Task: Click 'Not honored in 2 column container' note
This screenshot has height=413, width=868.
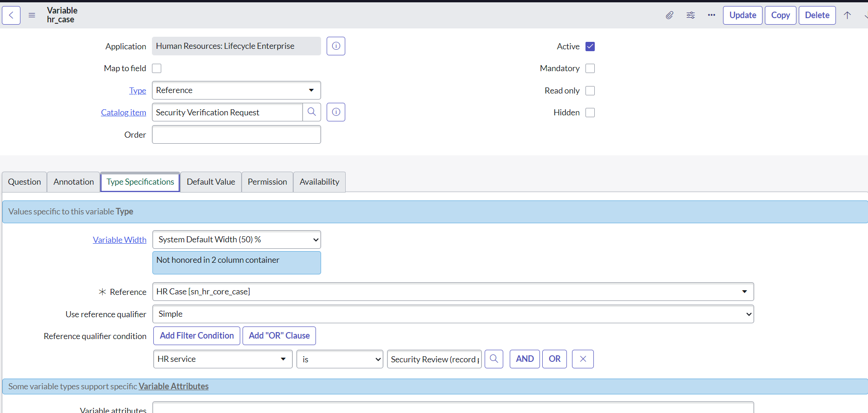Action: 237,263
